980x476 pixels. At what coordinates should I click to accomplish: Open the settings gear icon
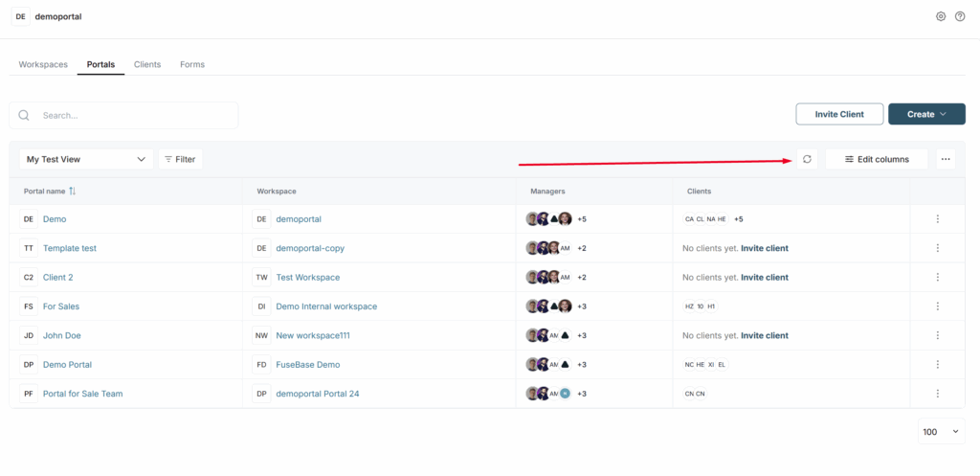click(x=941, y=16)
